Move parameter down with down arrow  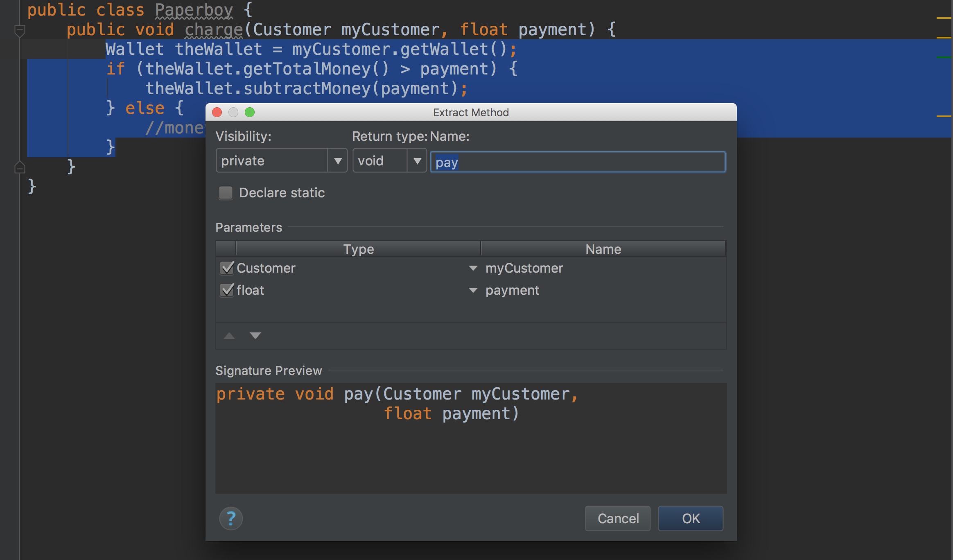255,336
